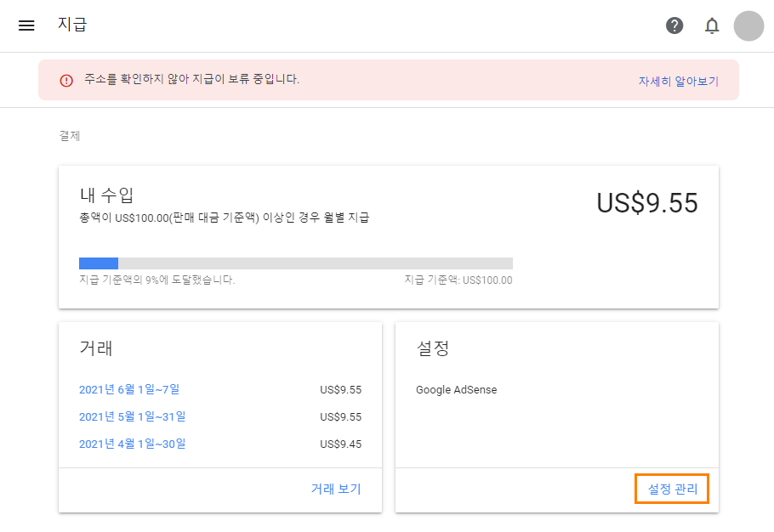Click the 자세히 알아보기 link

pyautogui.click(x=678, y=81)
